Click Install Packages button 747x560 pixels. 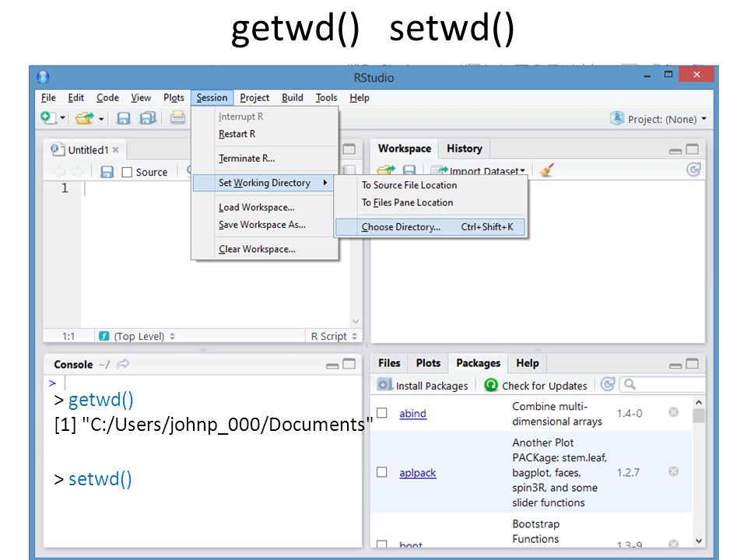click(x=423, y=385)
